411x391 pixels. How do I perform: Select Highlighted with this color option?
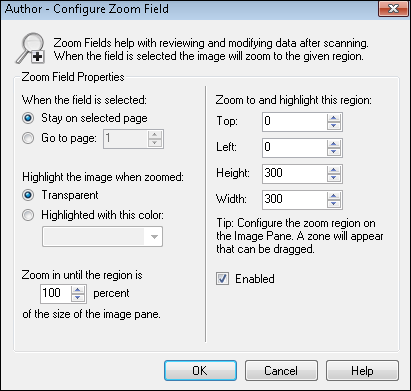click(x=28, y=215)
